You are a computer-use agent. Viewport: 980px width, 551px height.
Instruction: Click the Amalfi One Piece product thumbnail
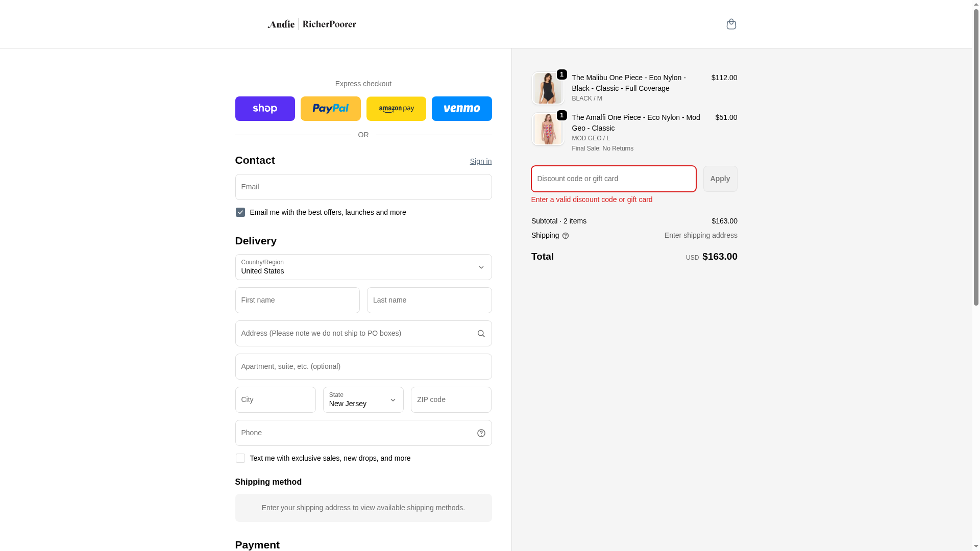(547, 129)
